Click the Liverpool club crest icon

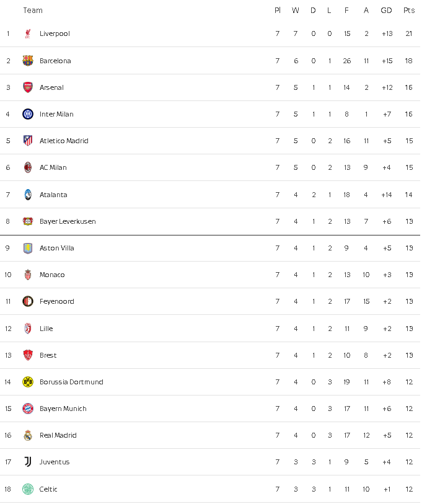click(28, 33)
